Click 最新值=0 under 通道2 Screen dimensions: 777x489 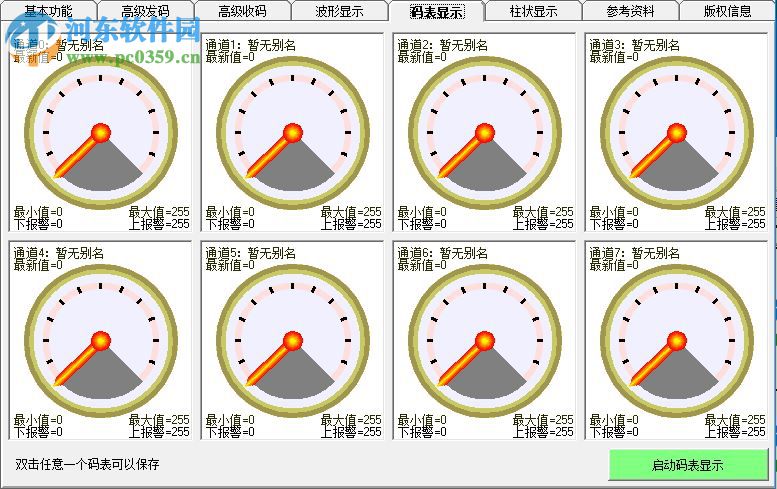422,57
